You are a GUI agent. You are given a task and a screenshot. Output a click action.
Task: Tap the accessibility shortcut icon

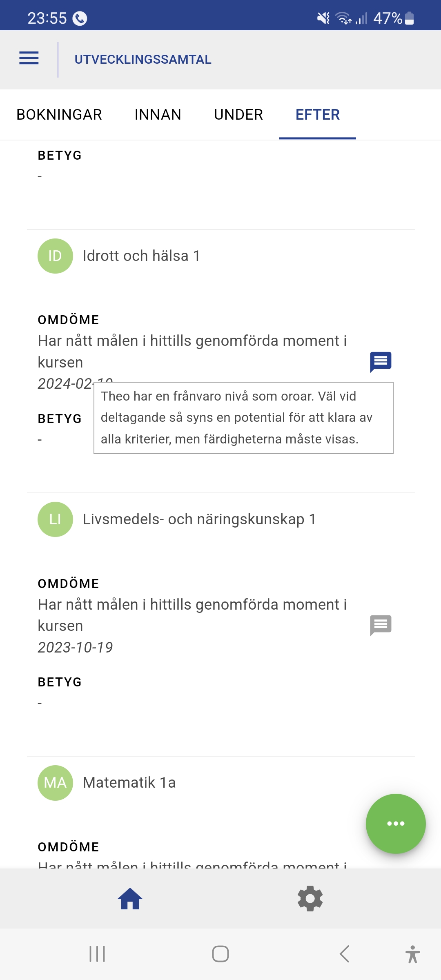tap(412, 954)
